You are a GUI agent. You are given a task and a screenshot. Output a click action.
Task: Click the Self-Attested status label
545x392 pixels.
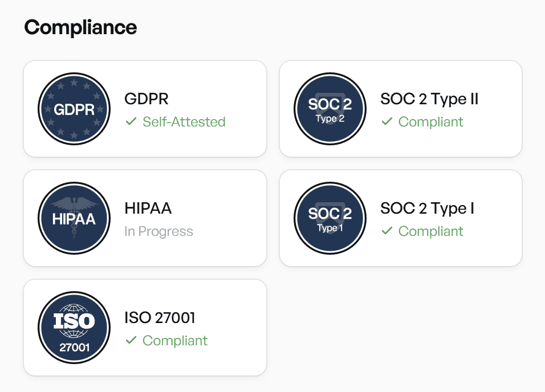click(x=184, y=122)
